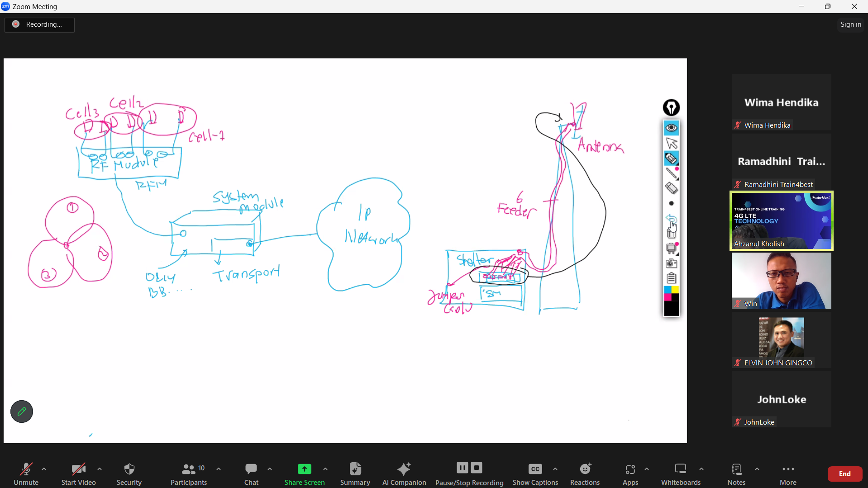This screenshot has height=488, width=868.
Task: Open the whiteboard easel tool
Action: point(672,249)
